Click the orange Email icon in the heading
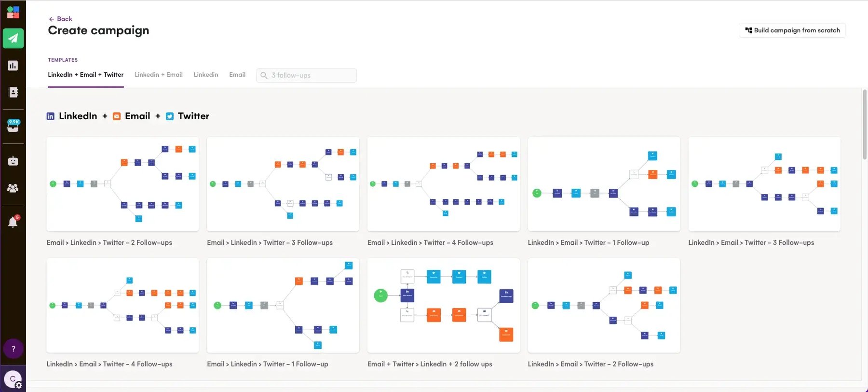Screen dimensions: 868x392 pos(117,116)
